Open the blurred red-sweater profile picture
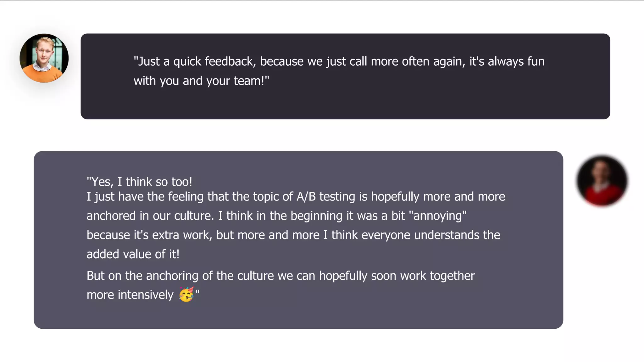644x362 pixels. (602, 181)
